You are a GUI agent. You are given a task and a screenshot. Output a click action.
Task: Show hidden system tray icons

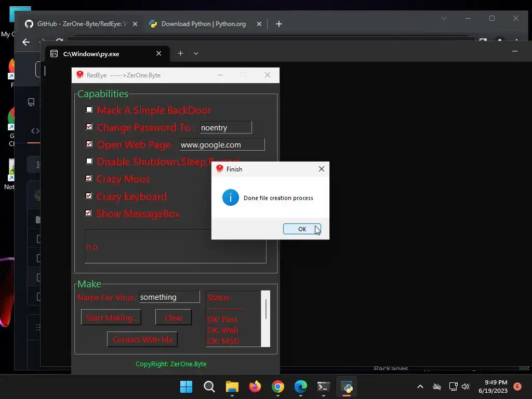click(x=420, y=387)
